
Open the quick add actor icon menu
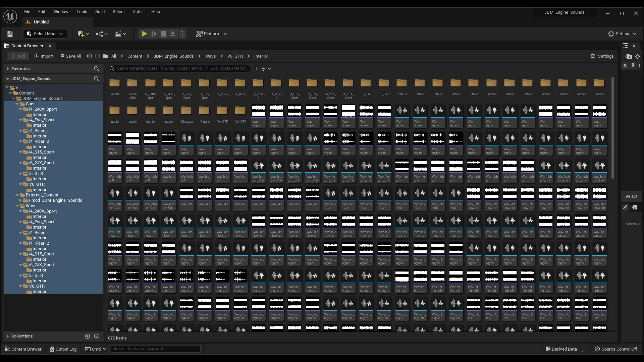[x=83, y=34]
